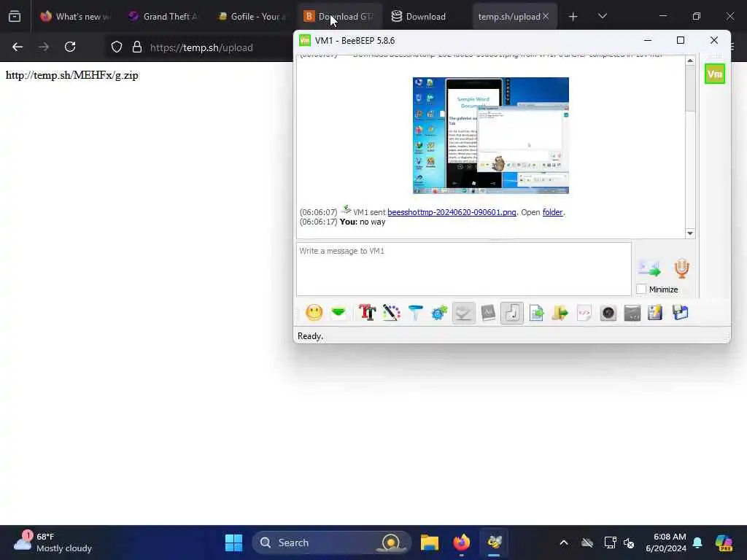Maximize the BeeBEEP VM1 window
The image size is (747, 560).
coord(681,41)
